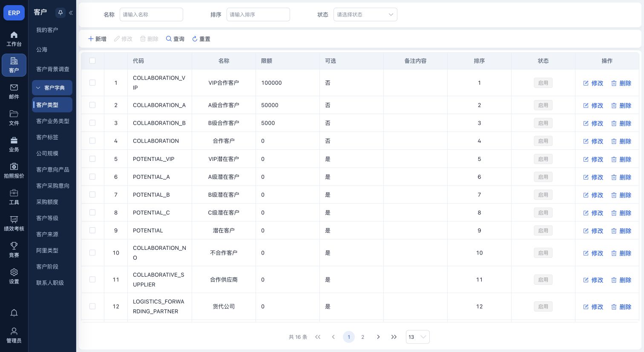Image resolution: width=644 pixels, height=352 pixels.
Task: Toggle the 启用 status for C级潜在客户 row
Action: (543, 212)
